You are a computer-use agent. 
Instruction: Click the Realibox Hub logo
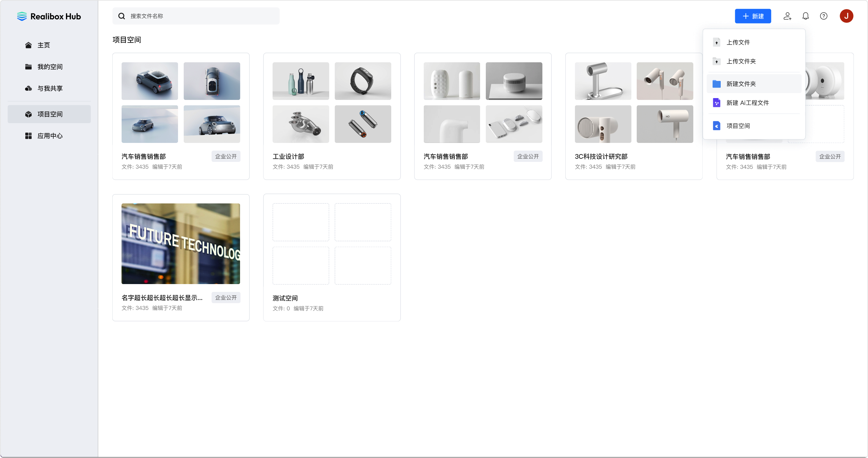[x=49, y=16]
